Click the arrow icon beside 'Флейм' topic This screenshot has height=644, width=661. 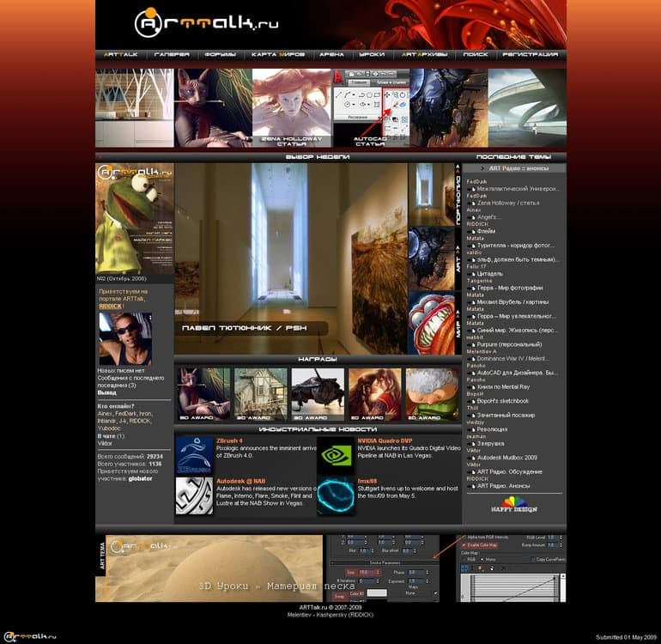point(472,232)
